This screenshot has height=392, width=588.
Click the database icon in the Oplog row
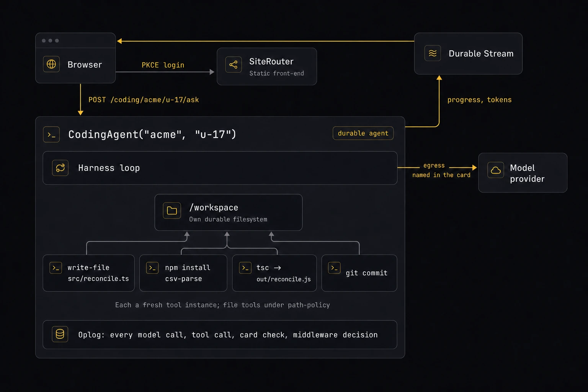(x=60, y=334)
